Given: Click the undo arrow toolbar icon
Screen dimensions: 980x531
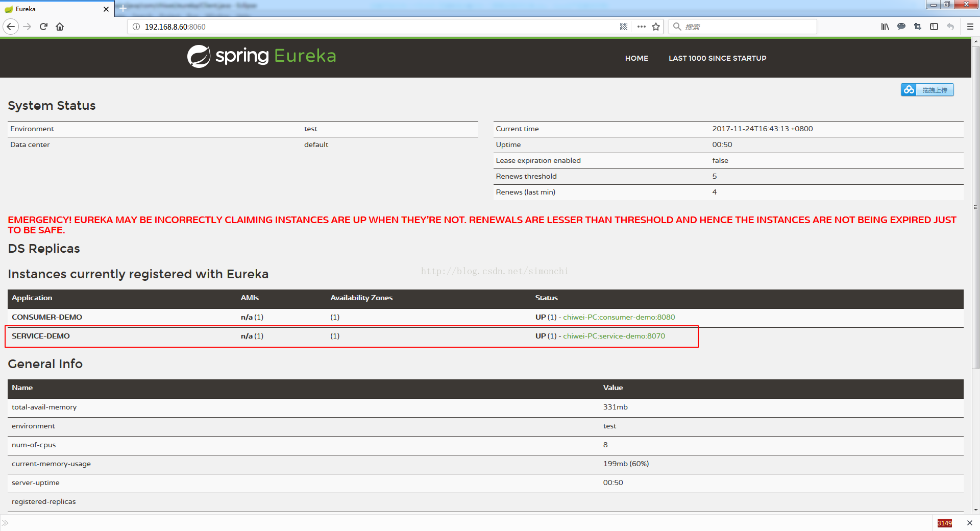Looking at the screenshot, I should point(950,27).
